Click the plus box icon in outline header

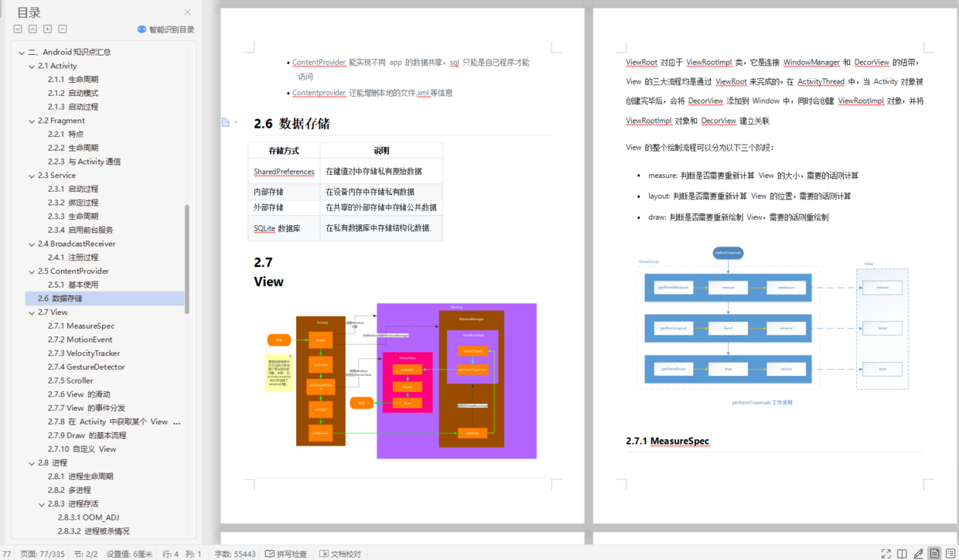(48, 29)
